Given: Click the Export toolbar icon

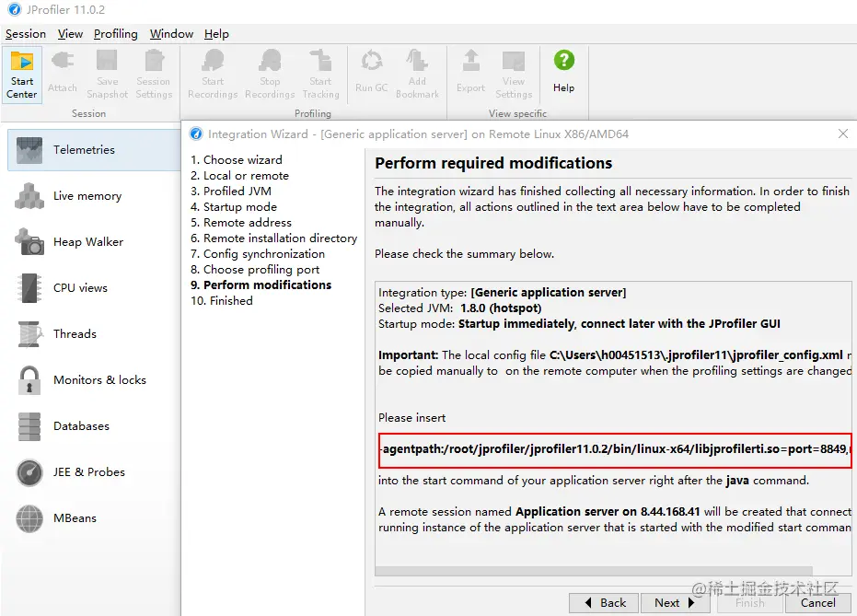Looking at the screenshot, I should pos(470,60).
